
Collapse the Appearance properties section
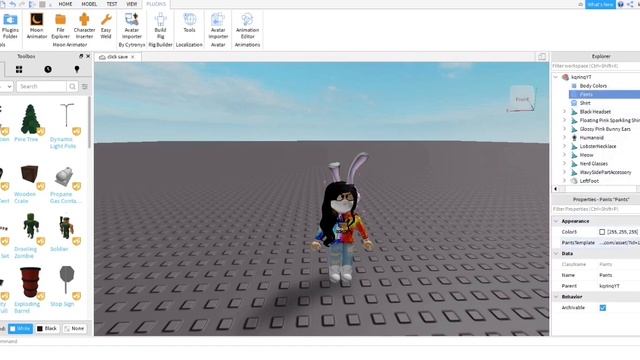click(556, 221)
